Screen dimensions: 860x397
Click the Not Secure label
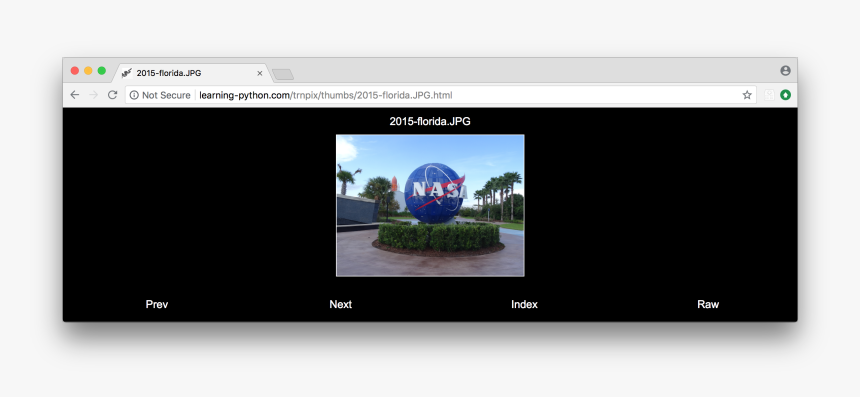pos(166,95)
